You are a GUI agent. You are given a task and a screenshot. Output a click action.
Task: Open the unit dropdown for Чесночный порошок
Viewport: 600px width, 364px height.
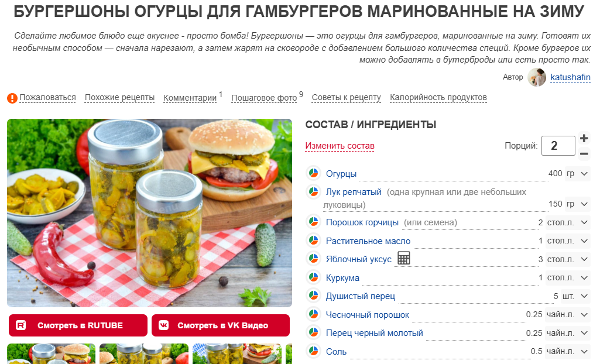pos(568,314)
